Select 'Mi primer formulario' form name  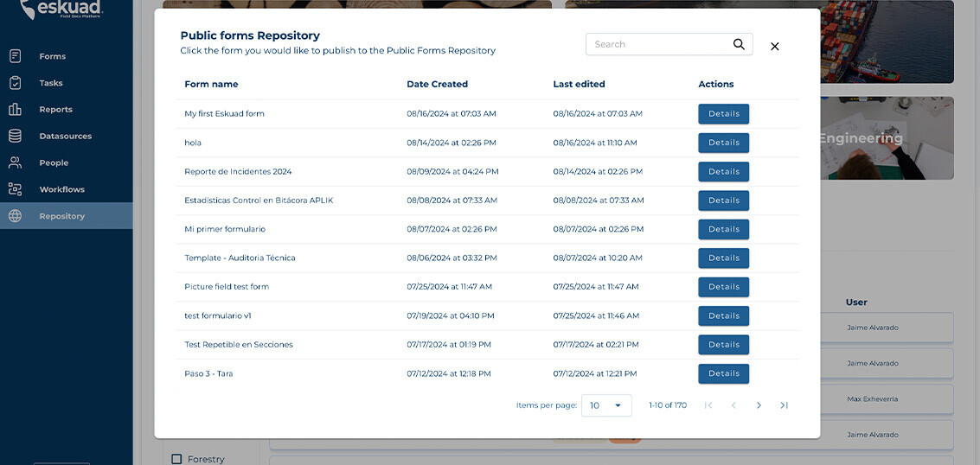225,229
